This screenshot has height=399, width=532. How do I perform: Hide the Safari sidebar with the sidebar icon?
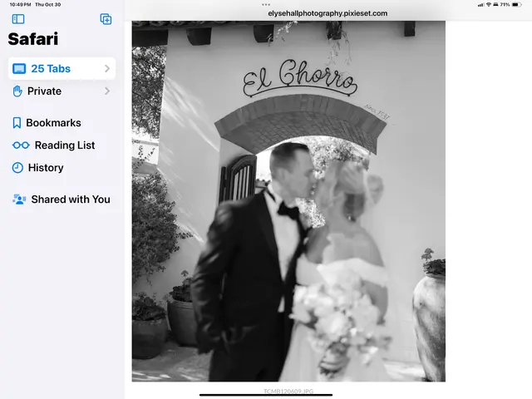[18, 19]
